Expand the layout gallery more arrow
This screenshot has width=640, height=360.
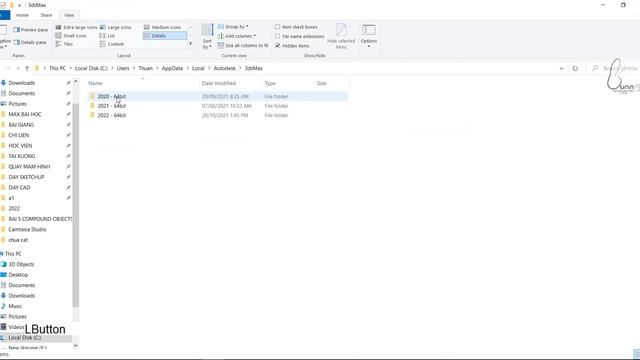click(x=190, y=44)
